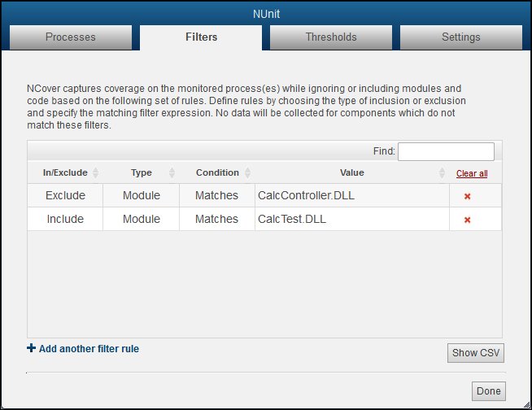Select the Filters tab
The height and width of the screenshot is (410, 532).
point(201,37)
